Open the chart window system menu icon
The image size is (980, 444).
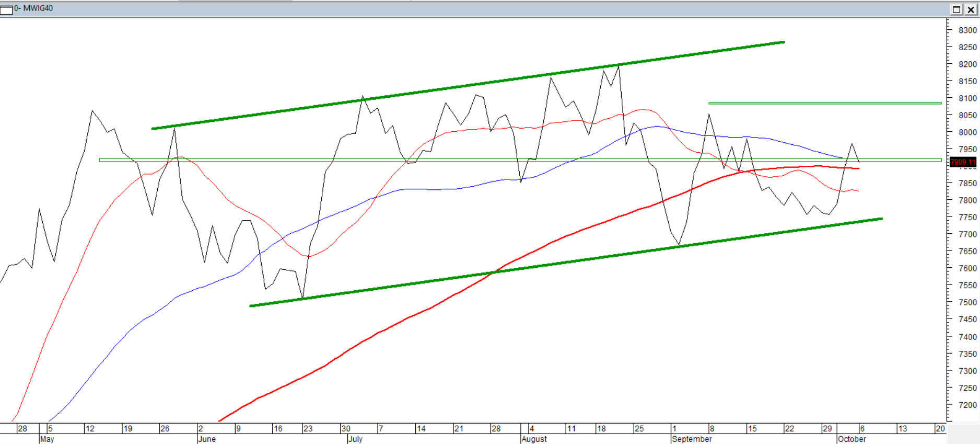point(6,9)
